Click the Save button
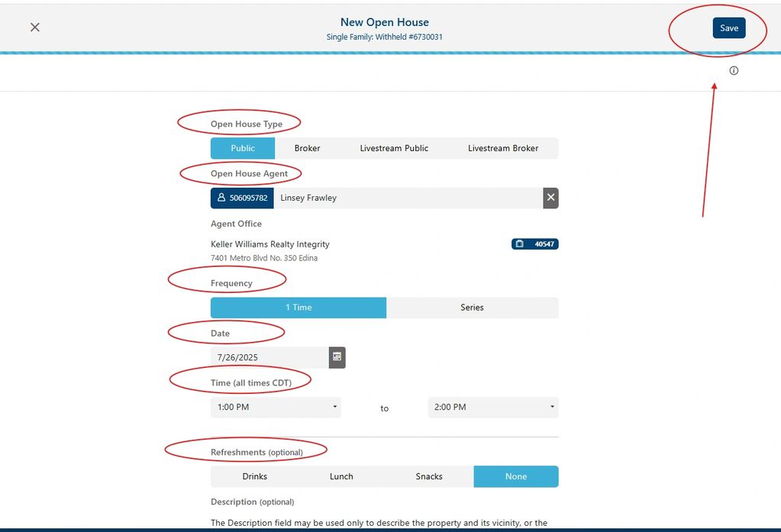Screen dimensions: 781x532 (728, 28)
